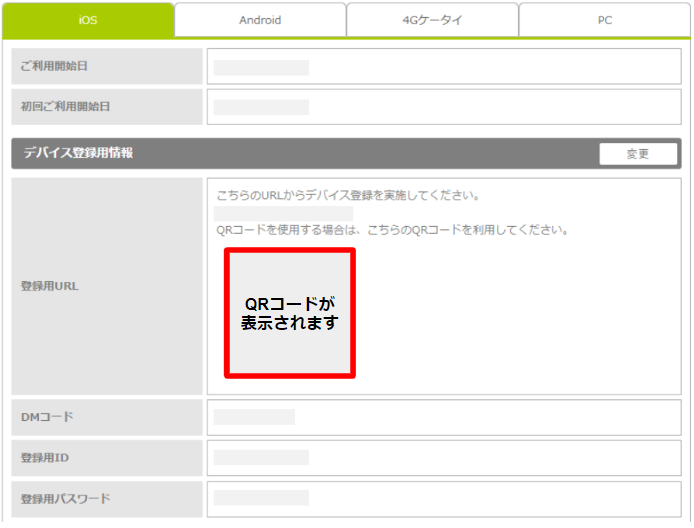Open the blurred device registration URL link
This screenshot has height=528, width=694.
[284, 213]
